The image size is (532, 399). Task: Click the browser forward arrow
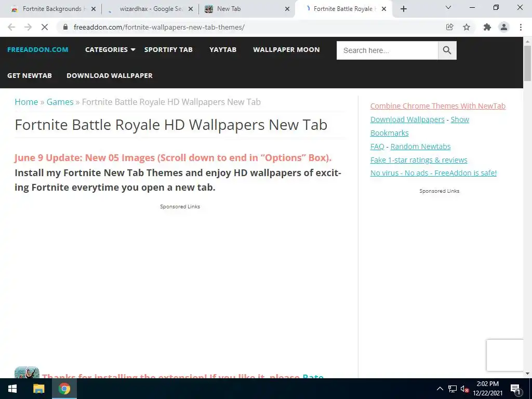click(x=28, y=27)
